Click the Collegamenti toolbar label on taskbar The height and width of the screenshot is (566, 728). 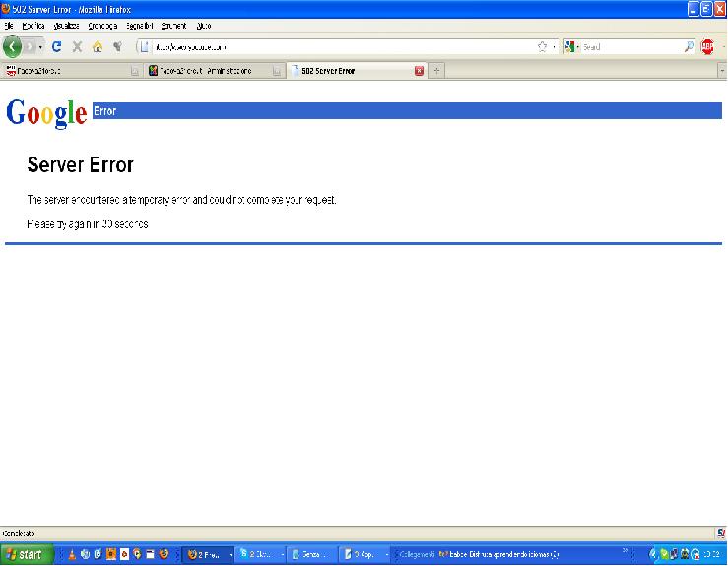(417, 554)
